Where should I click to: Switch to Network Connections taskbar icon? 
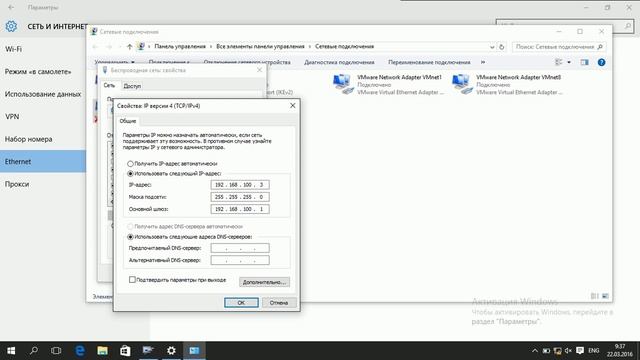[x=194, y=351]
